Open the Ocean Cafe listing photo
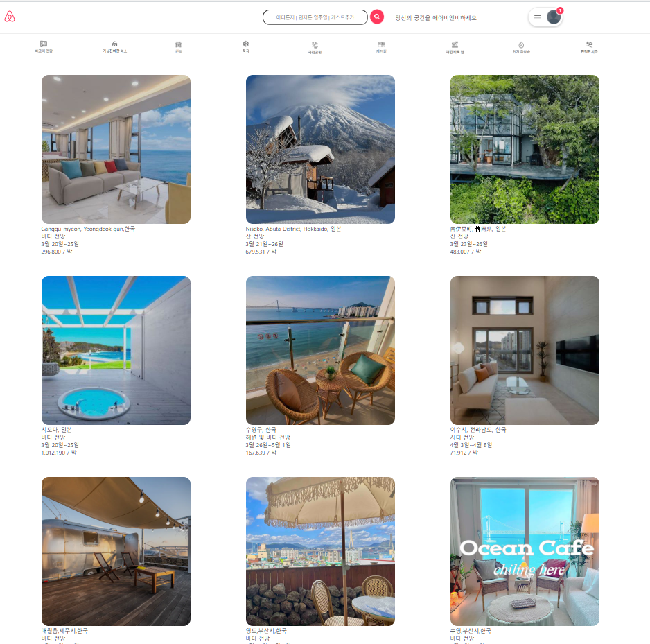Viewport: 650px width, 644px height. click(x=525, y=552)
